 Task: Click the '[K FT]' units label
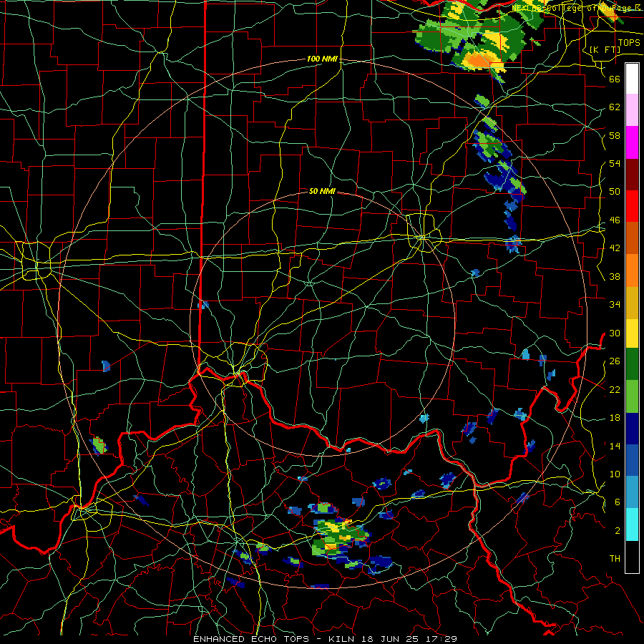click(605, 49)
